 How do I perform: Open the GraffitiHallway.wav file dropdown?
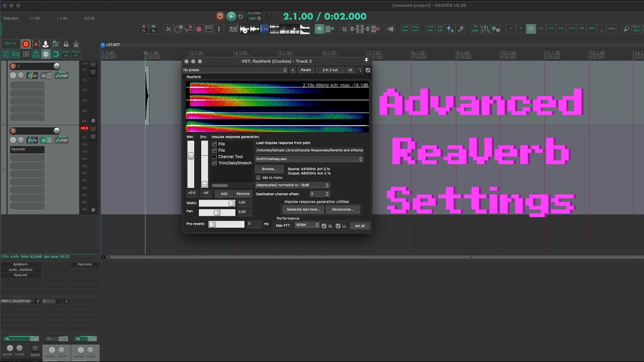point(309,159)
